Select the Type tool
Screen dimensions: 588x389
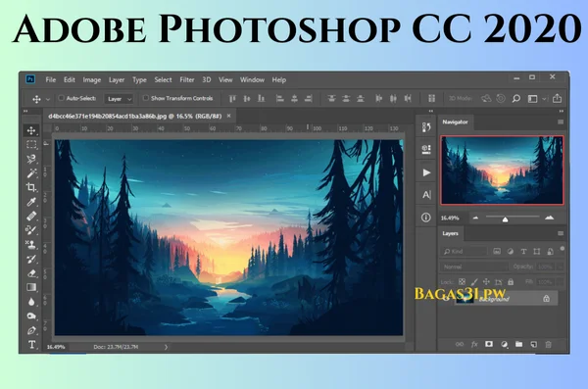pos(31,344)
